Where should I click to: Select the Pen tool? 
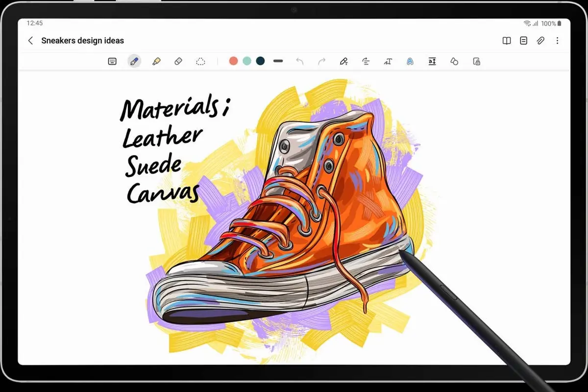(x=134, y=61)
